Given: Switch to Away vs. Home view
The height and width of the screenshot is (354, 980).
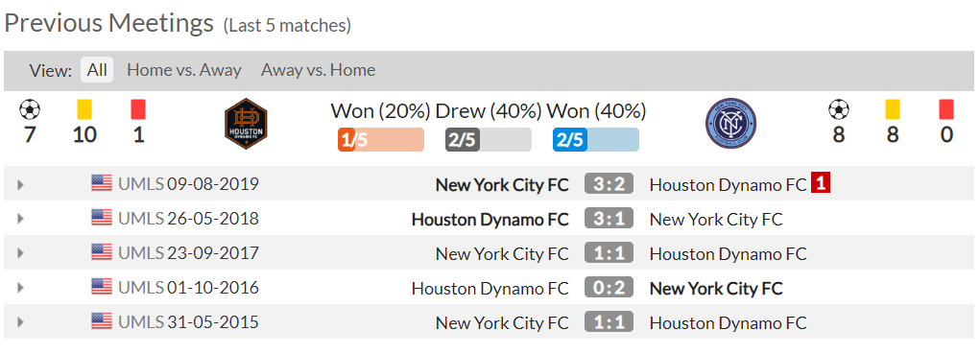Looking at the screenshot, I should pyautogui.click(x=318, y=70).
